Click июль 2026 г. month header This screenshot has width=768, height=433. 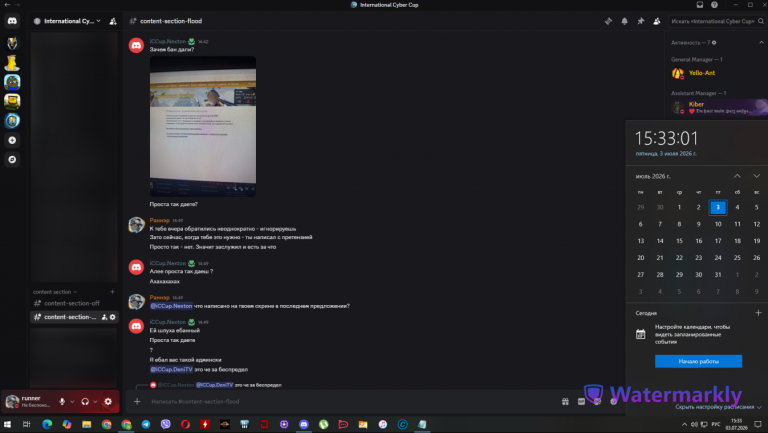[653, 176]
